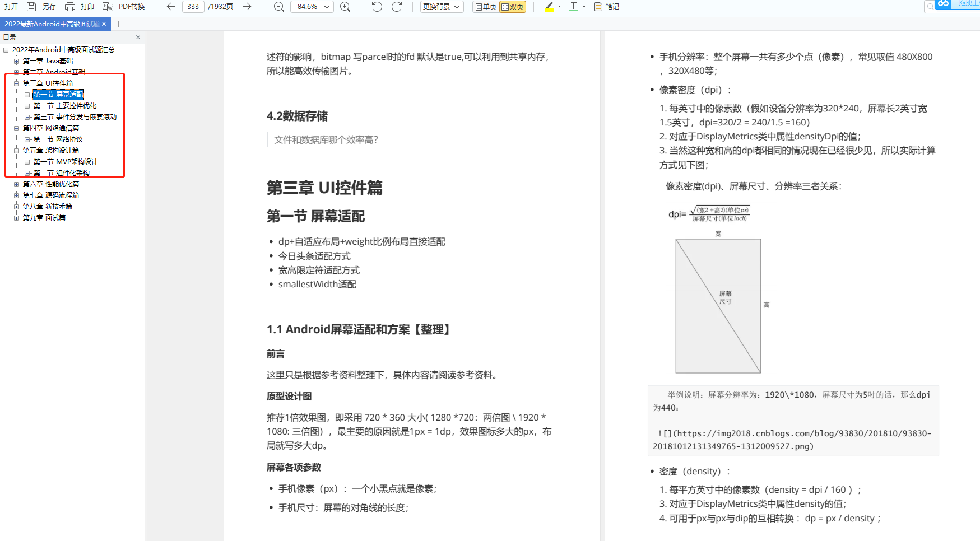Image resolution: width=980 pixels, height=541 pixels.
Task: Expand 第一节 MVP架构设计 outline node
Action: (x=27, y=162)
